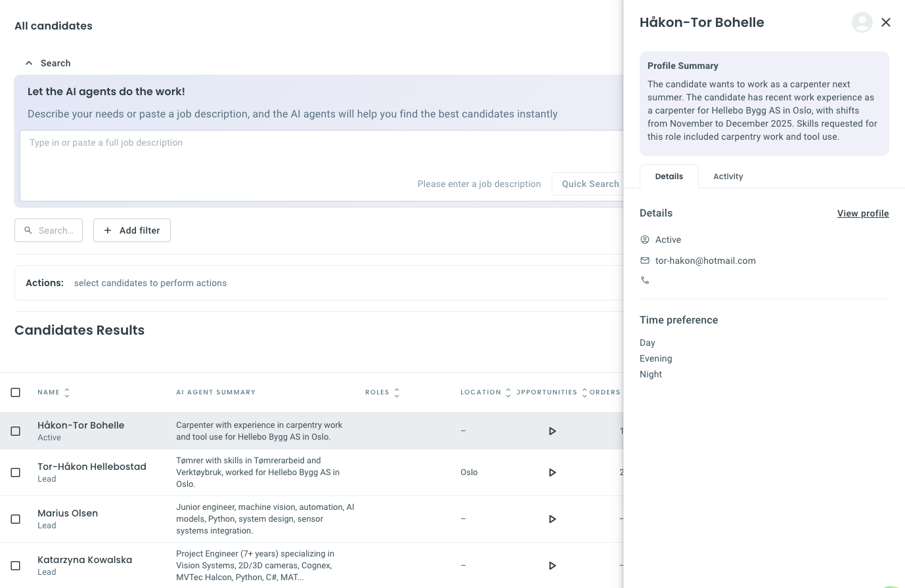Play opportunities for Håkon-Tor Bohelle row
Image resolution: width=905 pixels, height=588 pixels.
pyautogui.click(x=552, y=431)
